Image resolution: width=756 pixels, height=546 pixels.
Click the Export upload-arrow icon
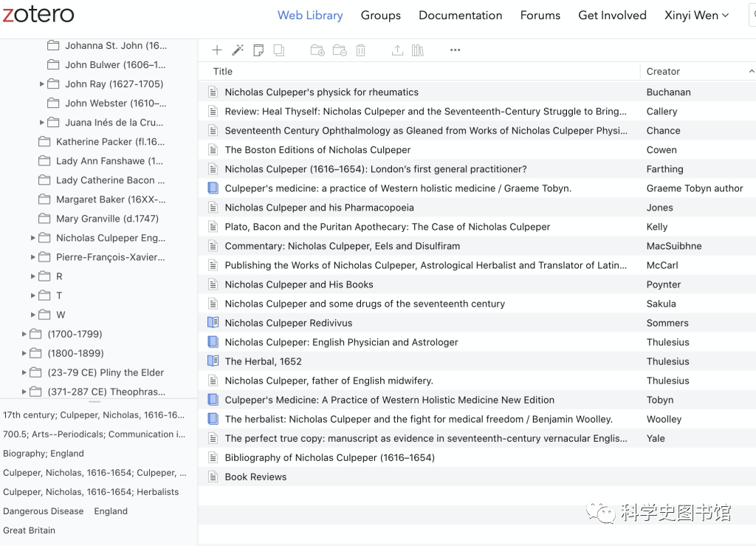397,50
